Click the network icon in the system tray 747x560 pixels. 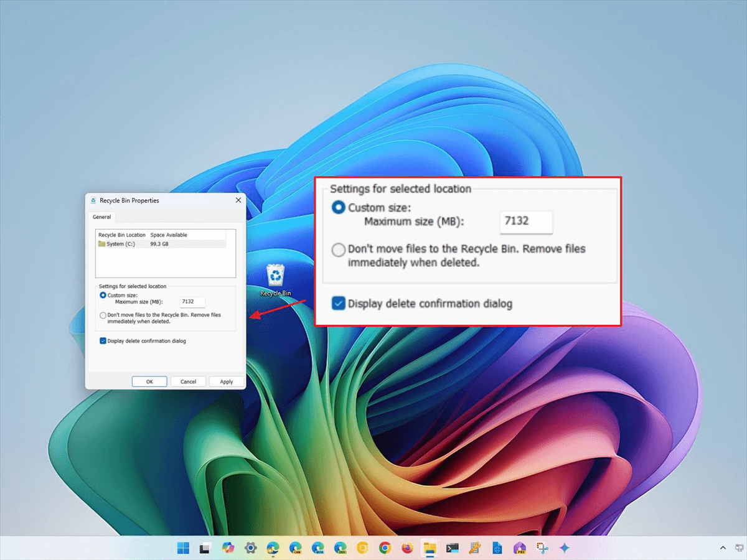[x=739, y=548]
